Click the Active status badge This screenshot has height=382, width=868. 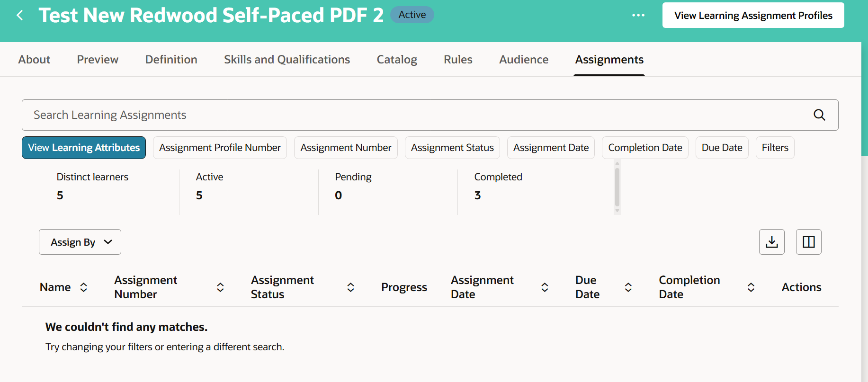click(x=412, y=15)
